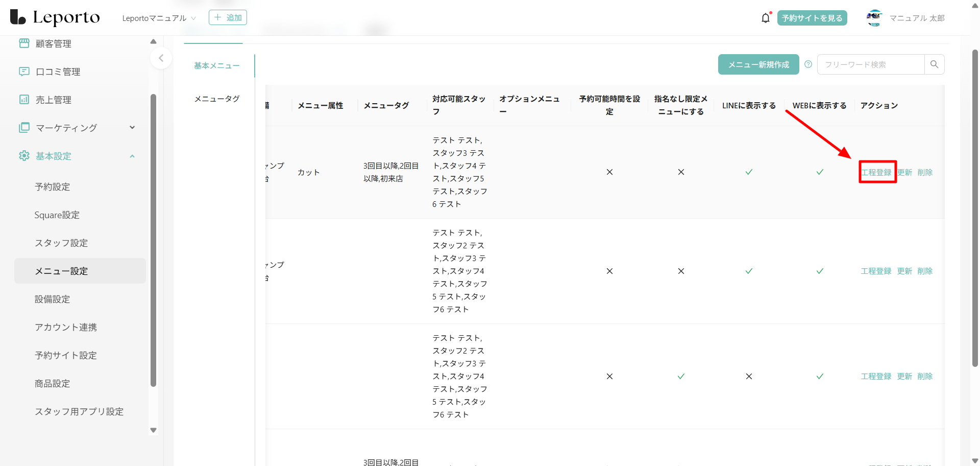
Task: Open 予約サイトを見る button
Action: (812, 18)
